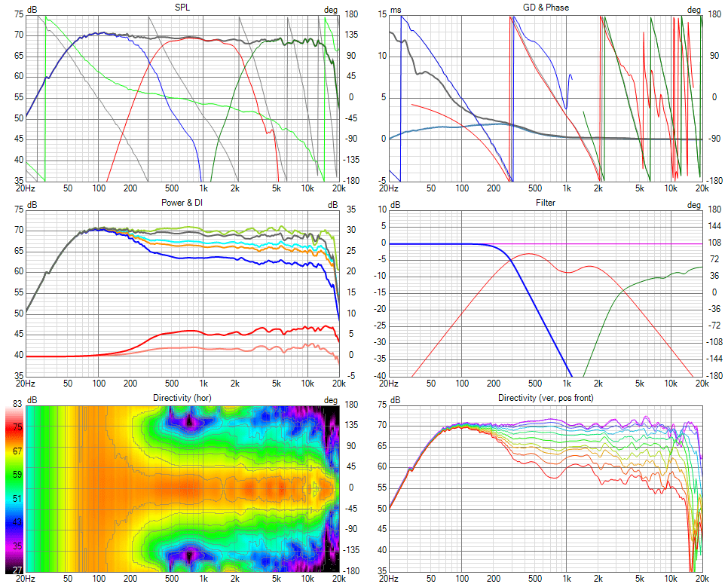Click the "500" frequency label under Power & DI chart

pos(172,384)
